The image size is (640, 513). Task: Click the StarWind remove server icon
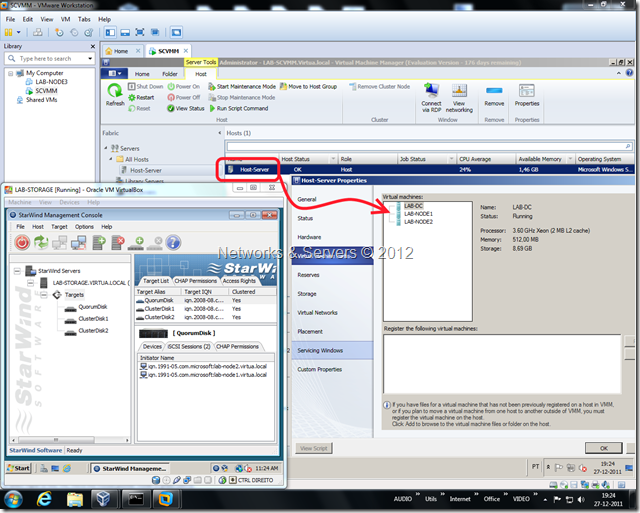click(118, 242)
